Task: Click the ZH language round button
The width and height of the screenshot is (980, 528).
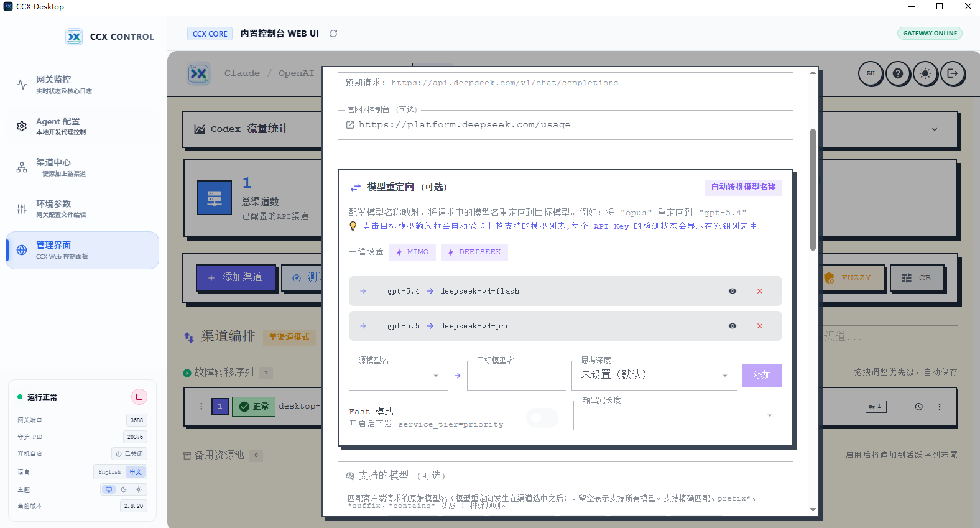Action: coord(871,73)
